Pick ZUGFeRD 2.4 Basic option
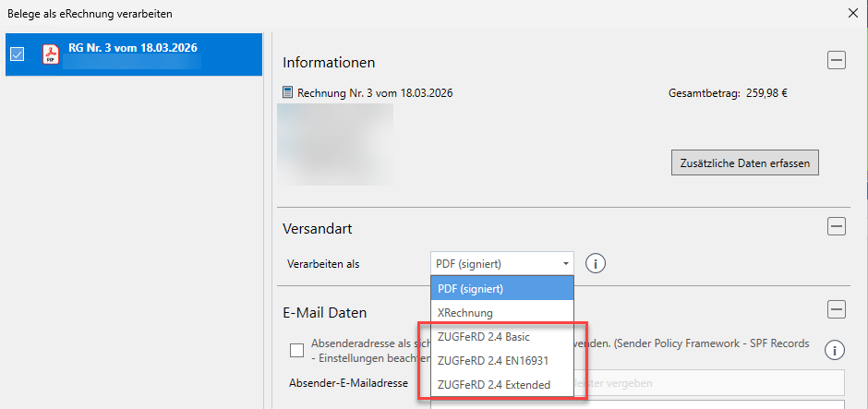868x409 pixels. tap(501, 336)
